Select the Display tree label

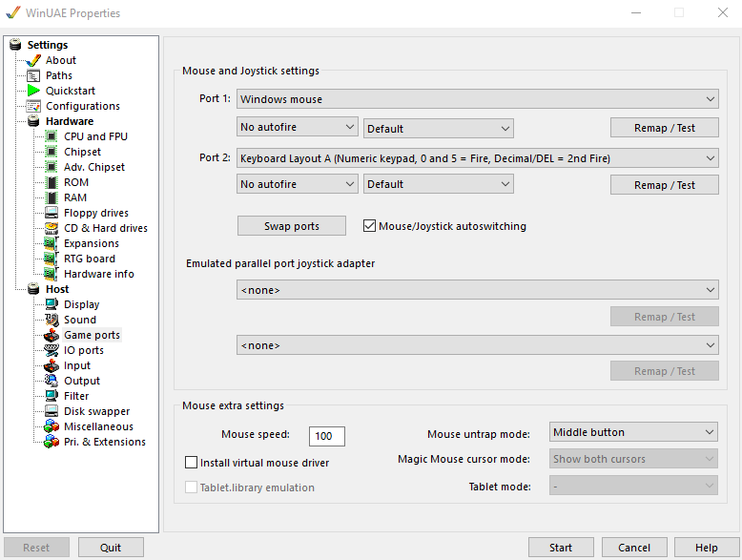82,304
